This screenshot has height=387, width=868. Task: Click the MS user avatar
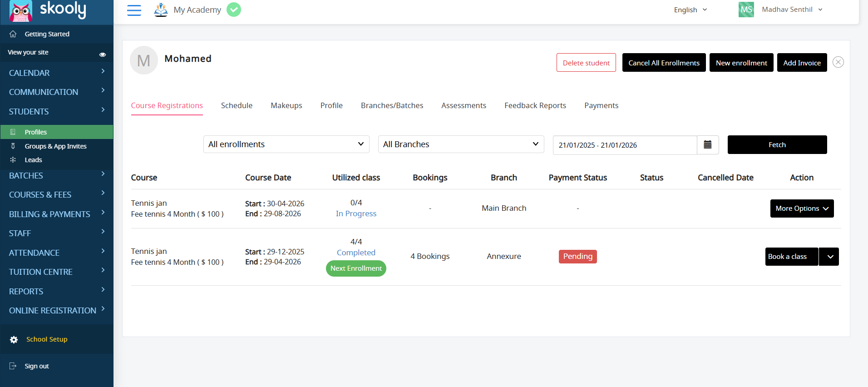[x=746, y=10]
